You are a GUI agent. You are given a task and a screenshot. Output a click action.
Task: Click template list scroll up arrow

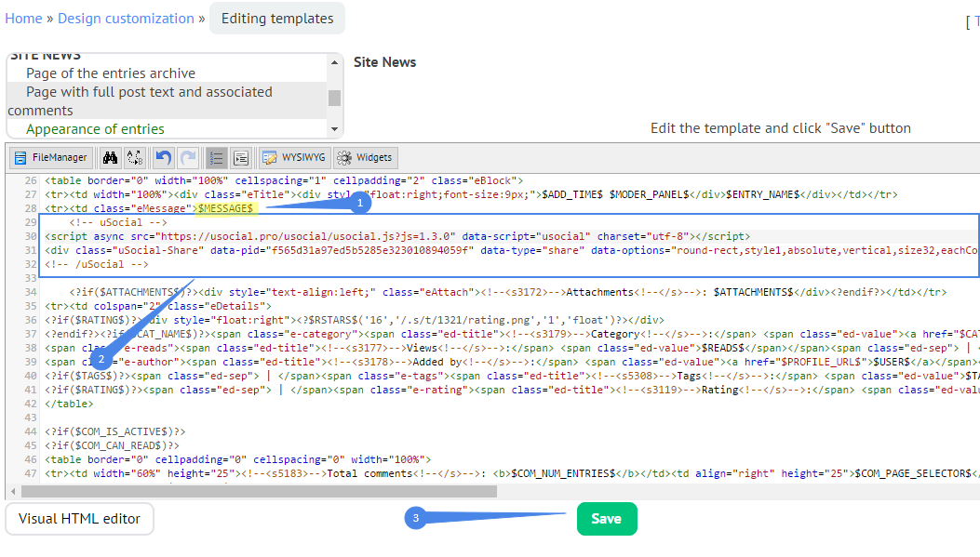pyautogui.click(x=334, y=62)
